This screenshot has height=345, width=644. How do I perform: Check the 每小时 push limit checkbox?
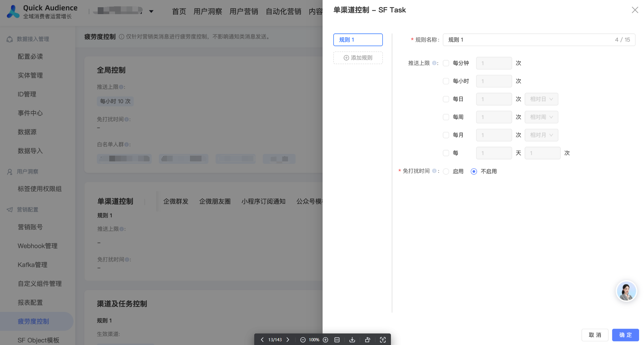point(446,81)
